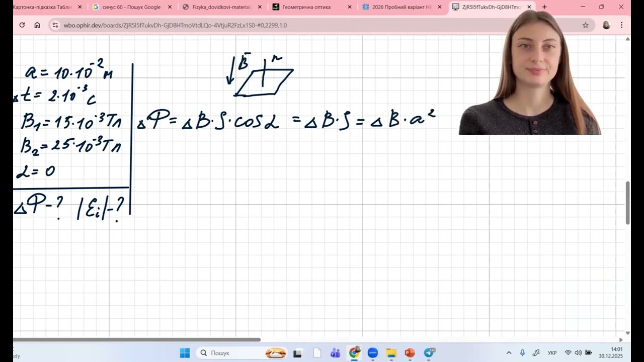Click the scroll-right arrow of horizontal scrollbar
Screen dimensions: 644x362
tap(621, 340)
